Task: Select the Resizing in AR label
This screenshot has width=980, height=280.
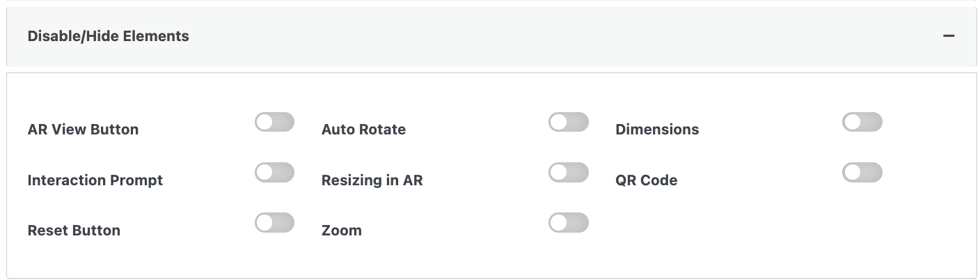Action: [x=372, y=180]
